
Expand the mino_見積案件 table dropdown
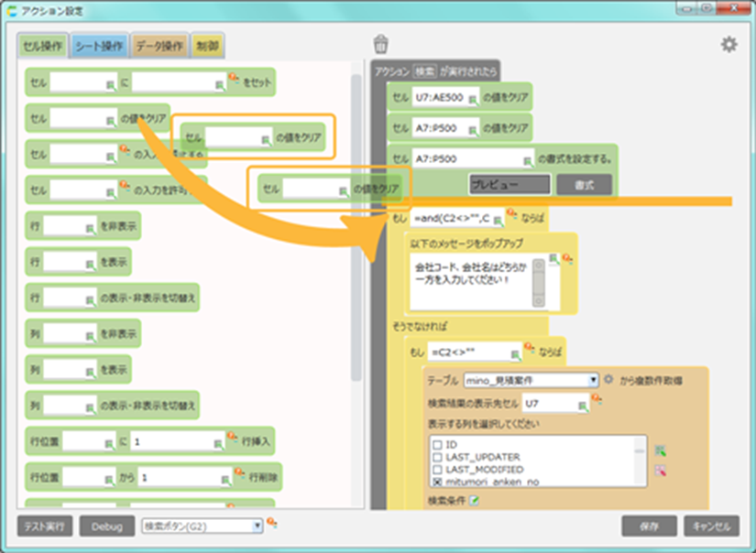[594, 379]
